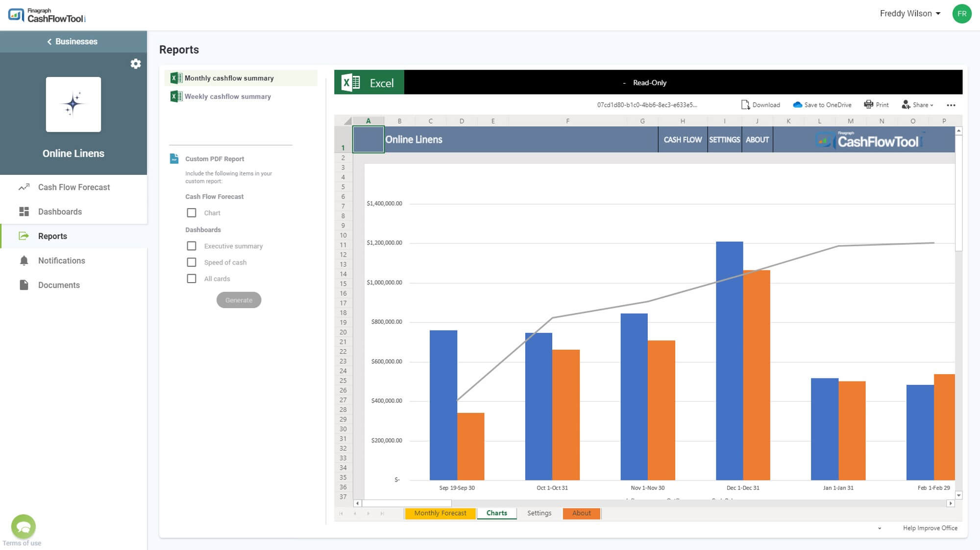
Task: Click the Cash Flow Forecast trend icon
Action: [x=24, y=187]
